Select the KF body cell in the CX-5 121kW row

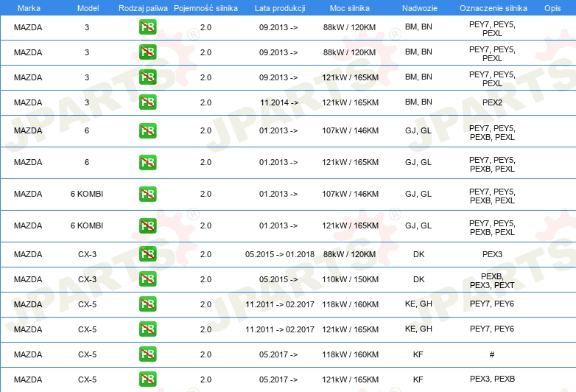coord(418,379)
